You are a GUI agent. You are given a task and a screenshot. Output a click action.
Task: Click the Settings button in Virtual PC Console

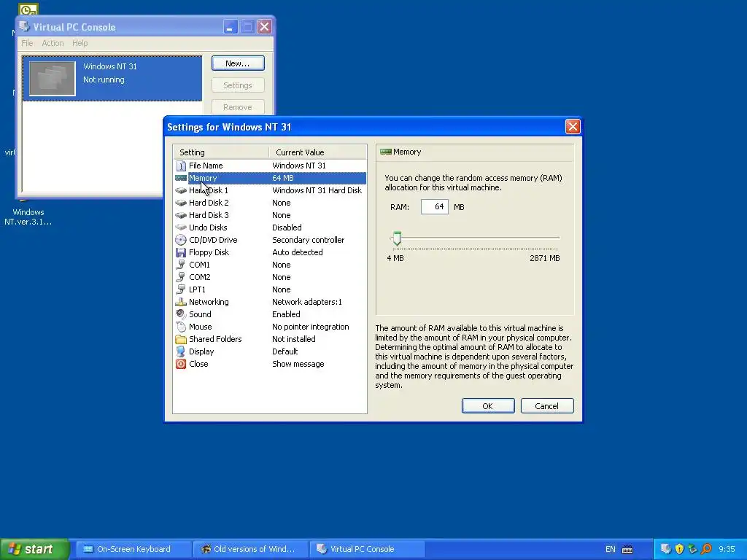tap(238, 85)
